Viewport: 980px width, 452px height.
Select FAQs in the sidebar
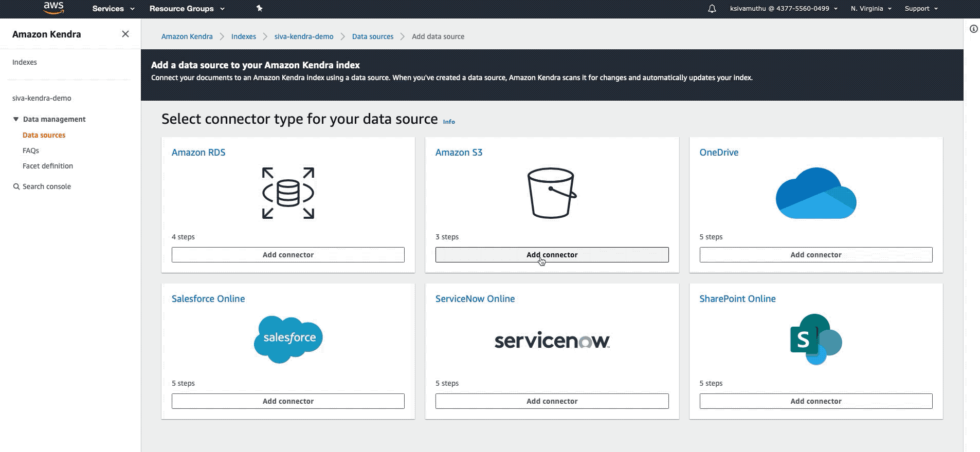coord(31,150)
